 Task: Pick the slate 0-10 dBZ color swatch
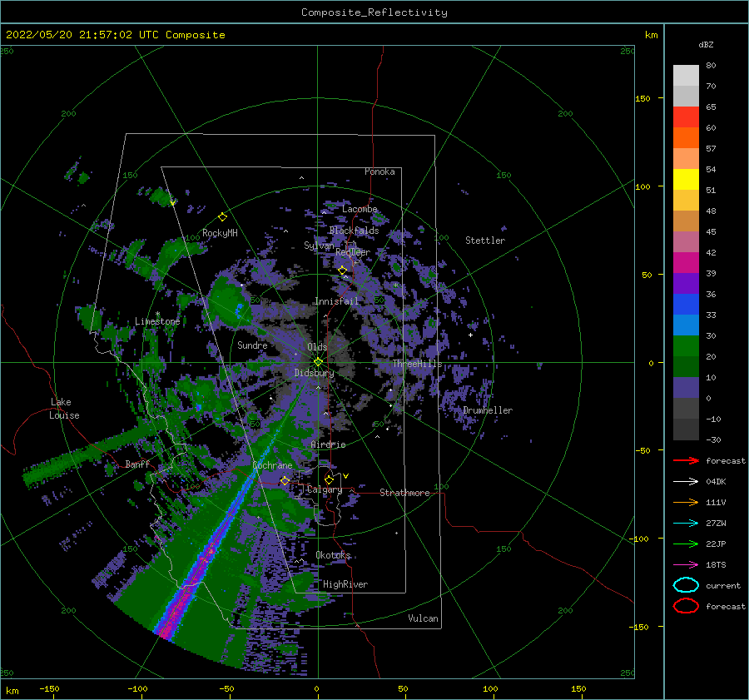pyautogui.click(x=686, y=388)
